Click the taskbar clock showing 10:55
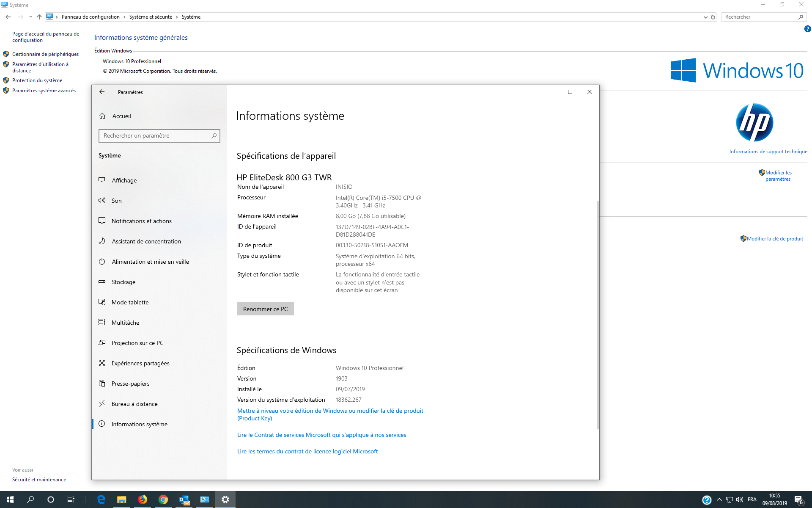The height and width of the screenshot is (508, 812). pyautogui.click(x=775, y=500)
